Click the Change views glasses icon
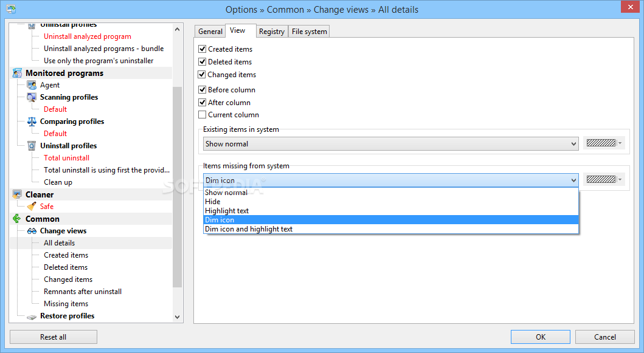The image size is (644, 353). click(x=32, y=231)
